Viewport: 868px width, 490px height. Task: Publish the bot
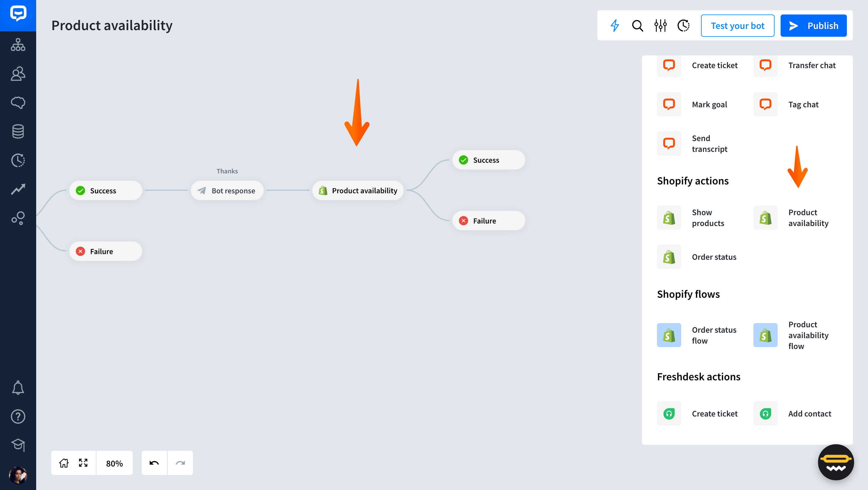click(813, 26)
